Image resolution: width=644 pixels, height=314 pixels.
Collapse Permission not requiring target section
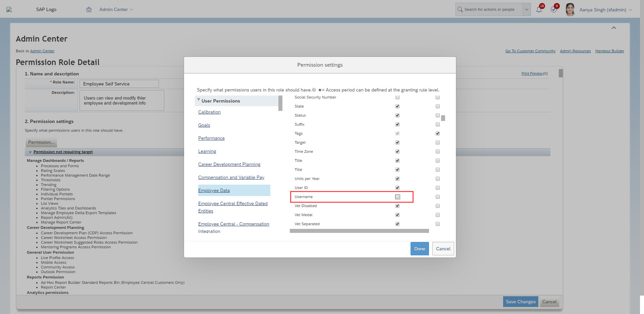tap(30, 152)
